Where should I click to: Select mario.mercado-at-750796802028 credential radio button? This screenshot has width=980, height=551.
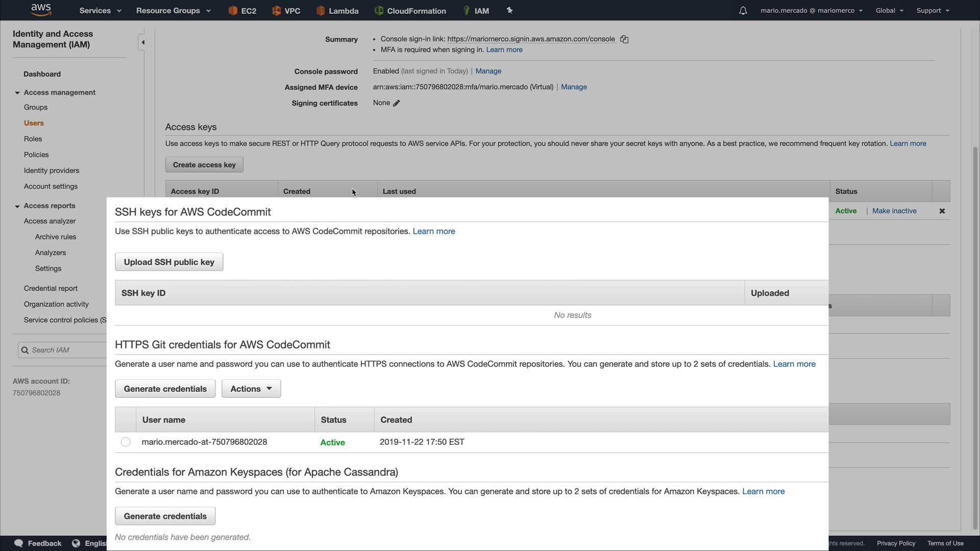click(126, 442)
